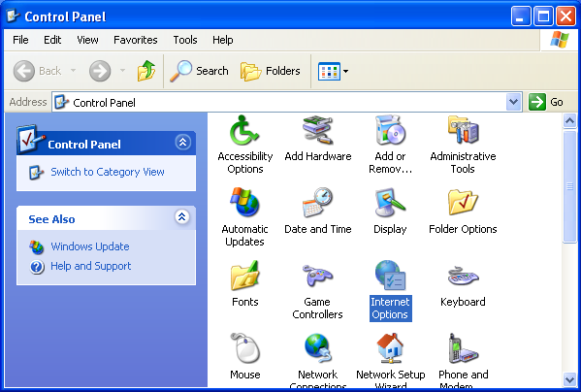Open the Windows Update link
This screenshot has width=581, height=392.
(x=90, y=246)
